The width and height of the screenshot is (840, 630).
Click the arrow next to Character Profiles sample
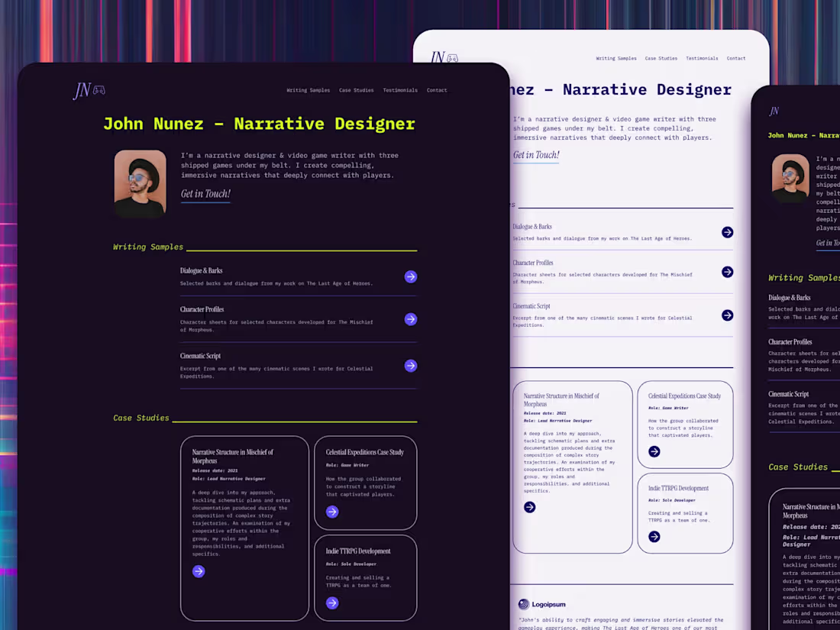411,319
